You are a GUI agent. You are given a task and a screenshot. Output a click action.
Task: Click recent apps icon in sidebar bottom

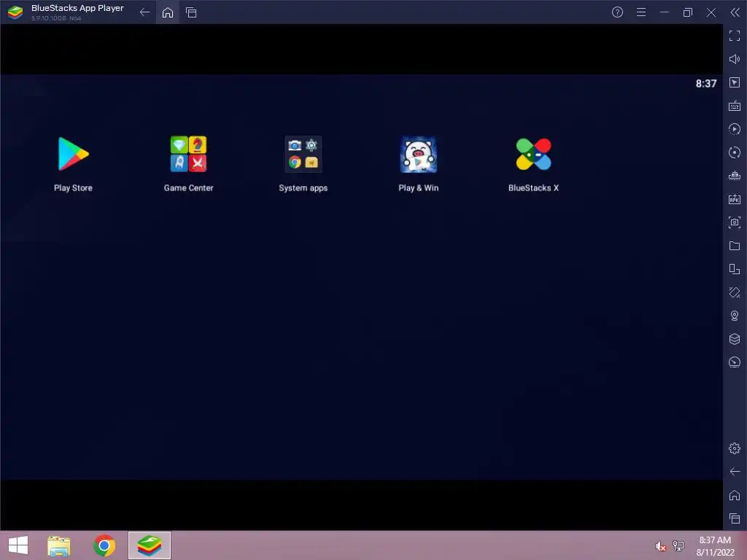pyautogui.click(x=735, y=518)
